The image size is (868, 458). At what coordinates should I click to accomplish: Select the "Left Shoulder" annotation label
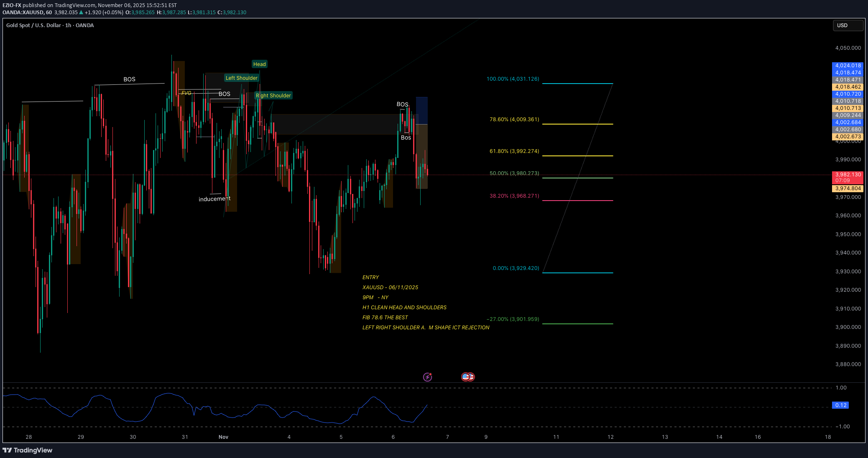[x=241, y=78]
